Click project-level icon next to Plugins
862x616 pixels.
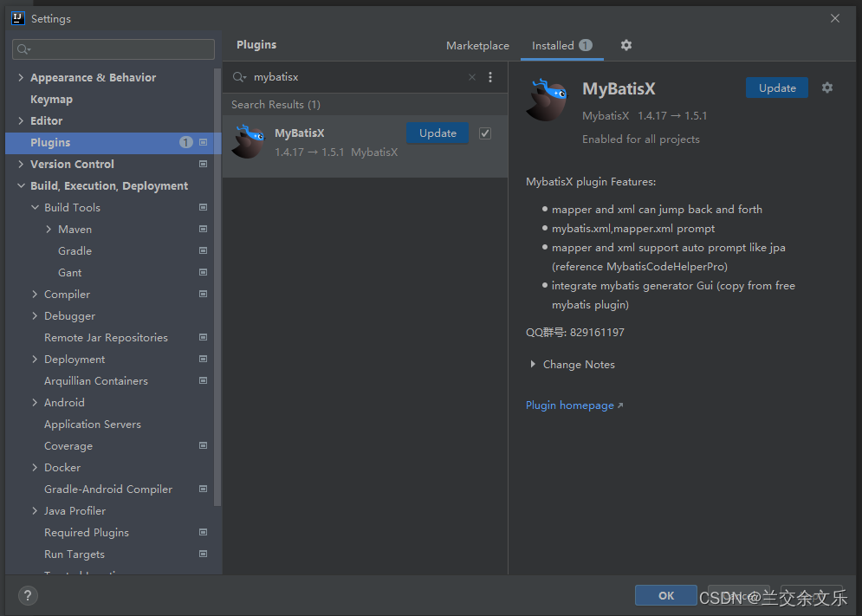[203, 142]
